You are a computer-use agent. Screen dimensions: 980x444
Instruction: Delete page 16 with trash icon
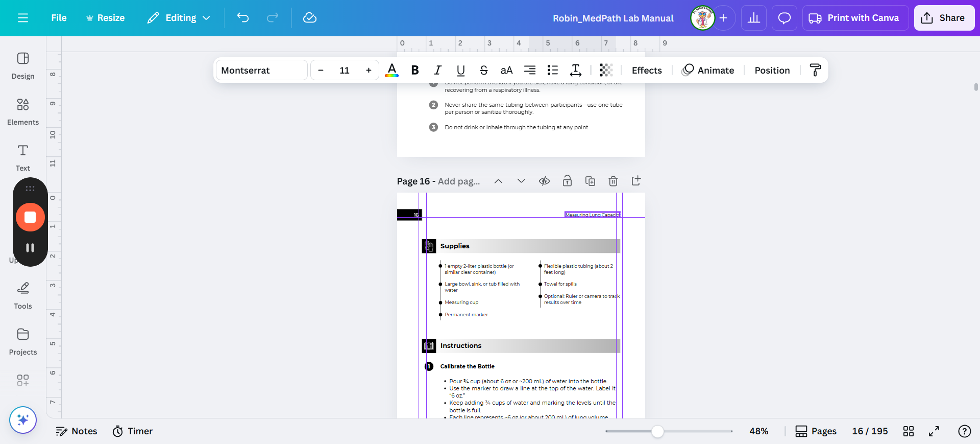tap(613, 181)
